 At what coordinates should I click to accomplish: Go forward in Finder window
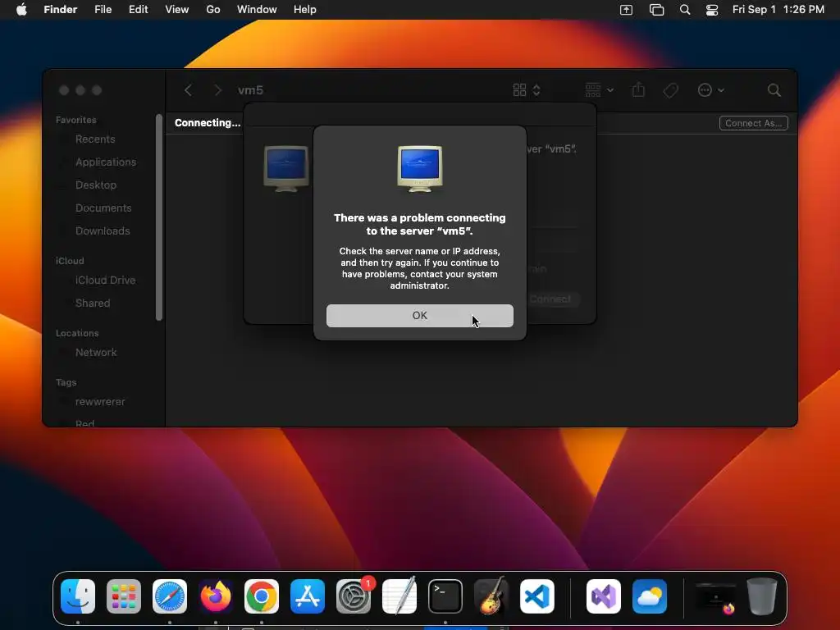(217, 90)
